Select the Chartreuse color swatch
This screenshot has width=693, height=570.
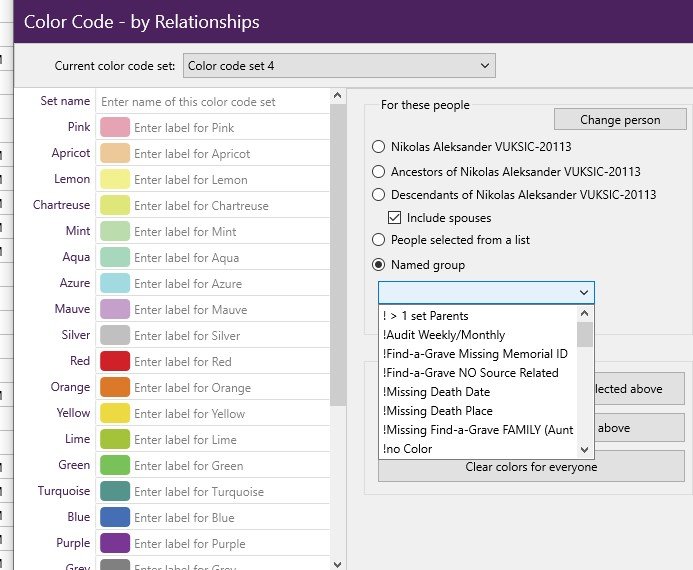point(115,205)
